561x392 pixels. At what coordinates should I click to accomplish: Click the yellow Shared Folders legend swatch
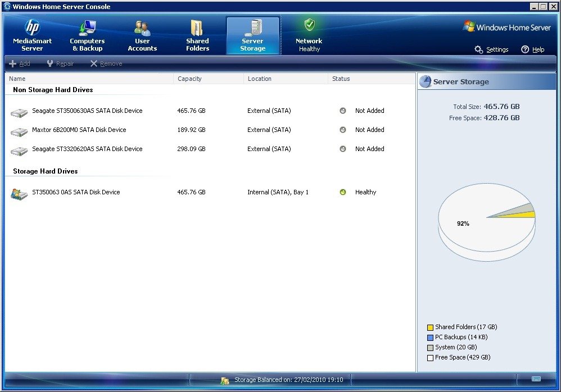click(431, 327)
